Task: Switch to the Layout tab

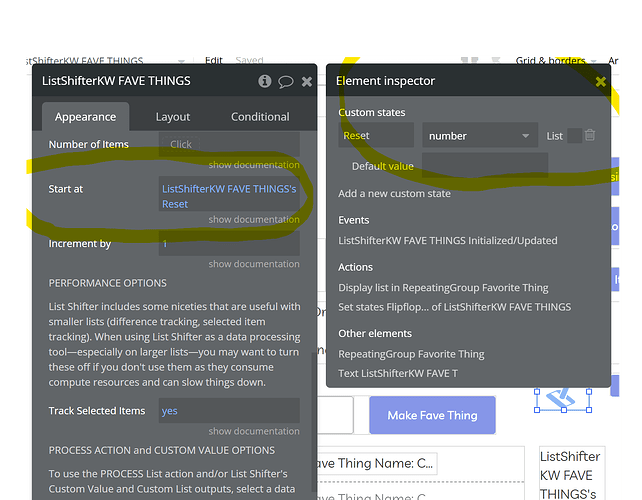Action: tap(173, 117)
